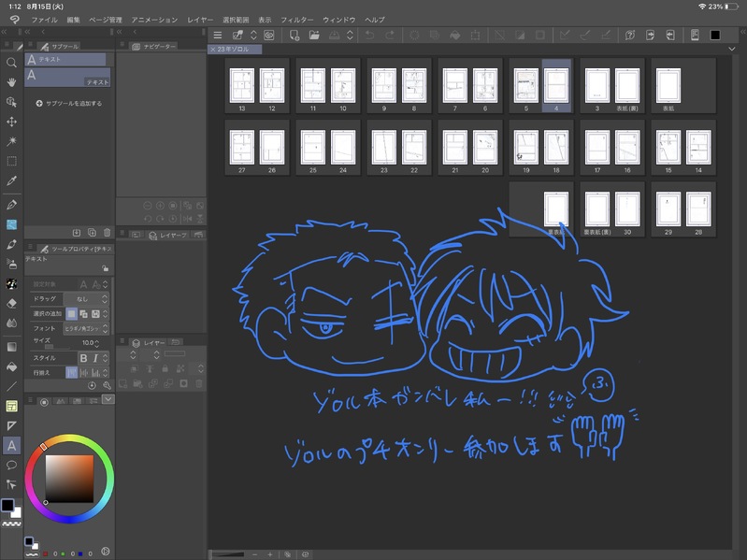Expand the 行揃え options arrows

pos(106,373)
